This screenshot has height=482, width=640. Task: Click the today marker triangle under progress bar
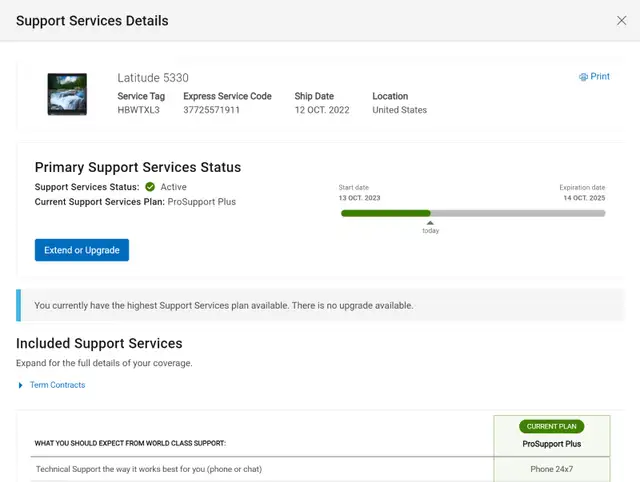(x=430, y=223)
